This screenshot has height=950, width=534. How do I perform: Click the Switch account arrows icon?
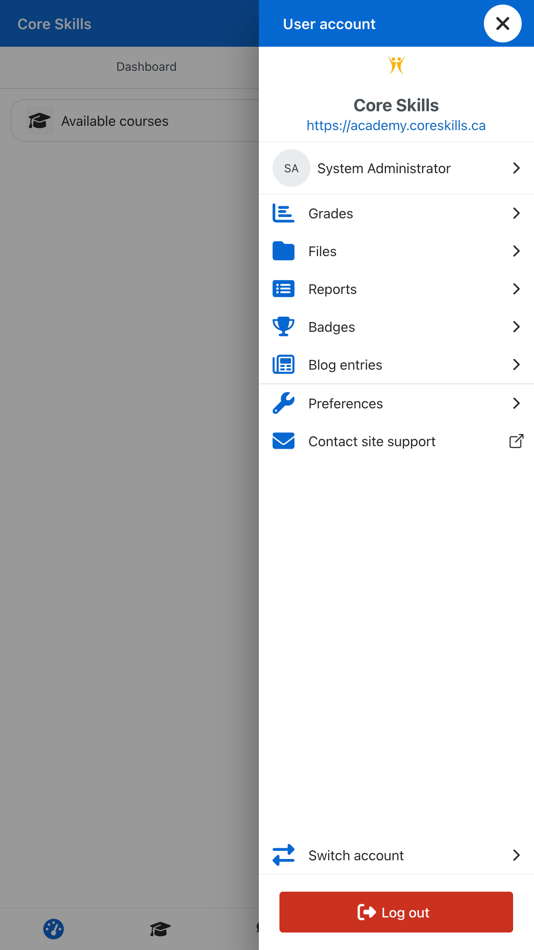coord(283,855)
